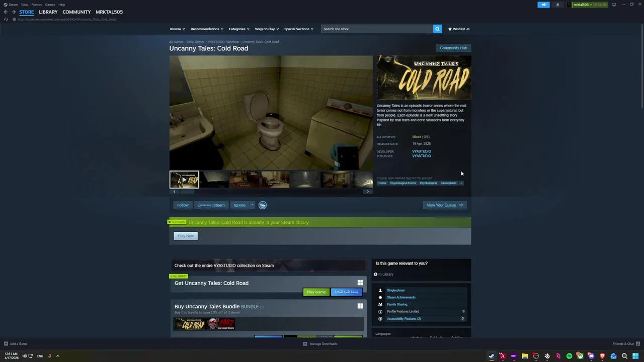Click the taskbar search magnifier
This screenshot has width=644, height=362.
[x=624, y=356]
